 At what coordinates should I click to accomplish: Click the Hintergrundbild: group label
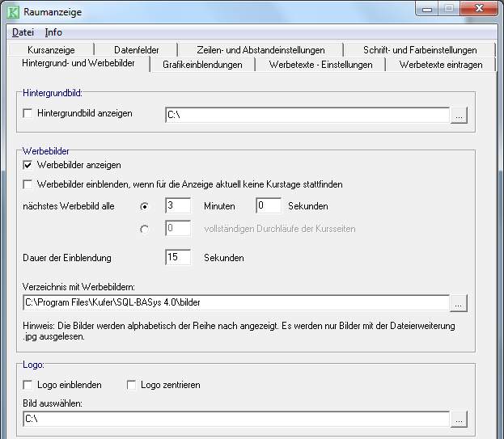(x=53, y=93)
